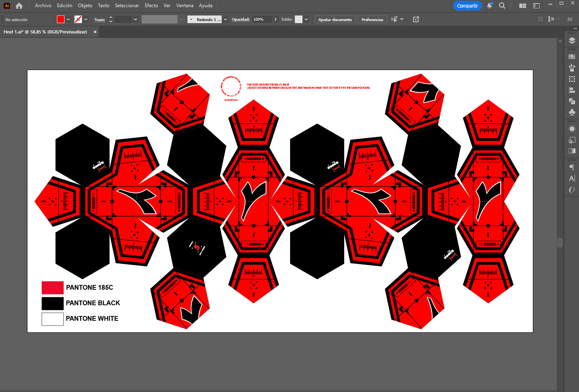
Task: Close the Heat 1.ai document tab
Action: (95, 32)
